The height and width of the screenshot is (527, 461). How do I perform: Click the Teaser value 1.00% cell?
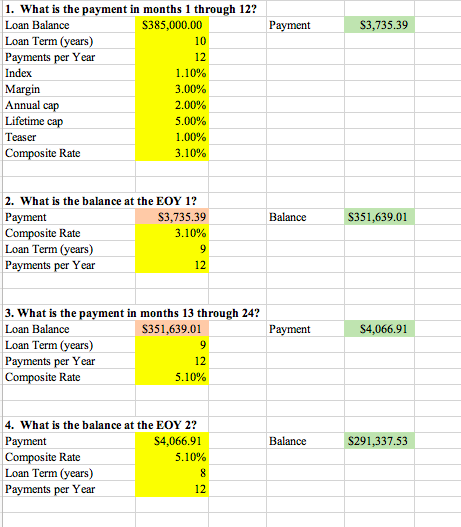pos(172,137)
